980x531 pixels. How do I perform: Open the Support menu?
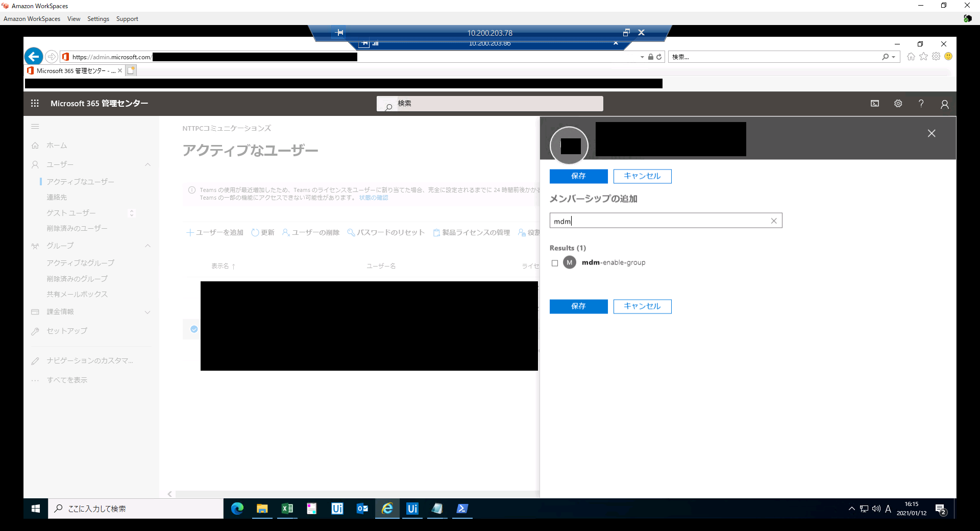[127, 19]
